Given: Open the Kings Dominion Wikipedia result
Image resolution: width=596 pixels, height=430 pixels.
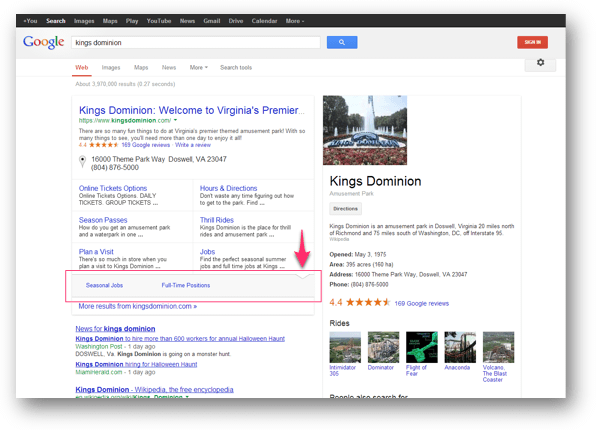Looking at the screenshot, I should coord(154,390).
